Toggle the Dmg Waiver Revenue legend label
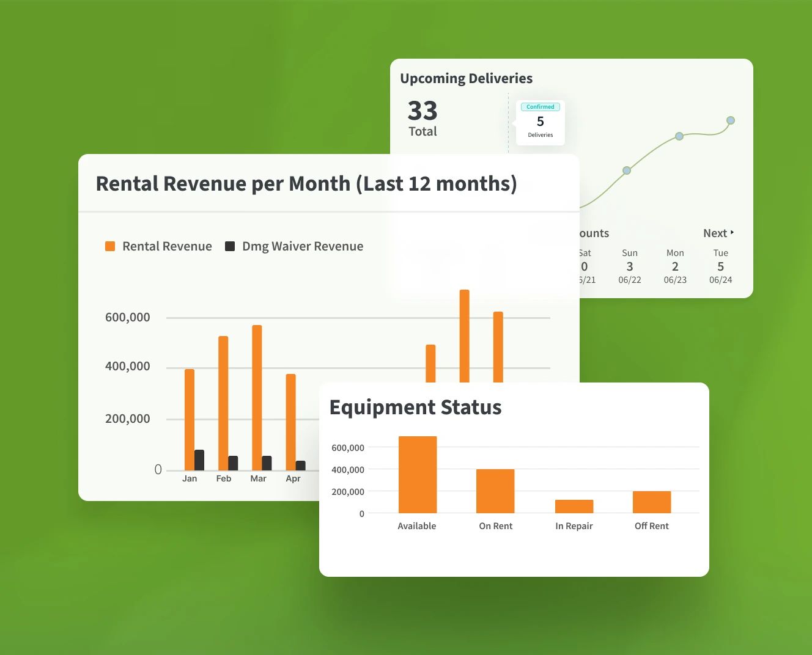Viewport: 812px width, 655px height. pos(303,246)
